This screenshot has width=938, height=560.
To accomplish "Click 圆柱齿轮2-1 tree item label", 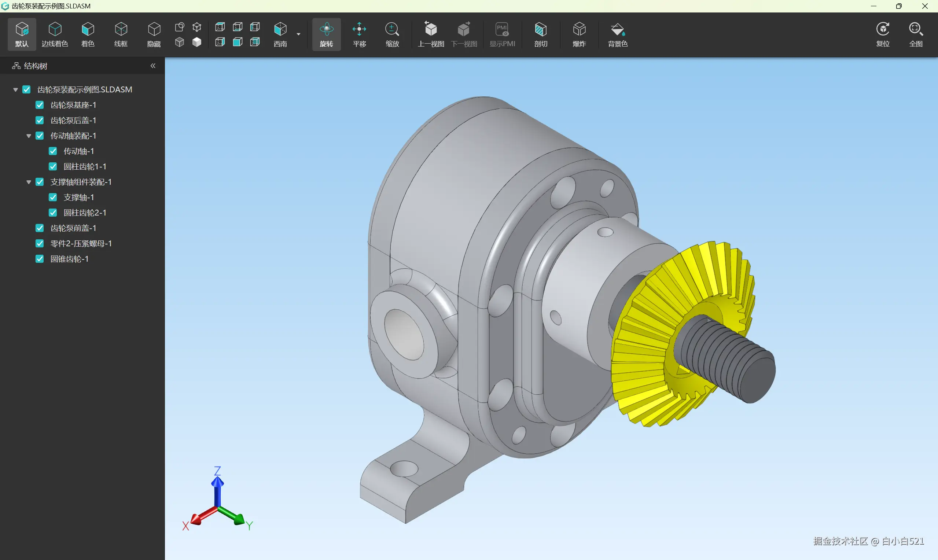I will tap(85, 213).
